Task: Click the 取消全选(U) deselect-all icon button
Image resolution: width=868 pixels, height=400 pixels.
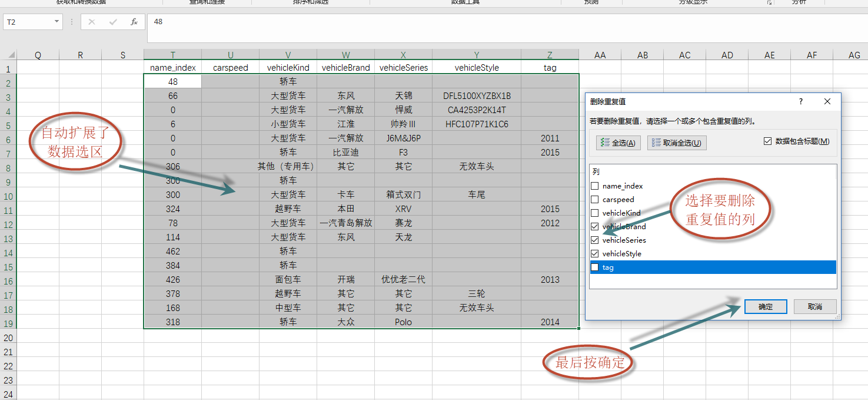Action: (676, 143)
